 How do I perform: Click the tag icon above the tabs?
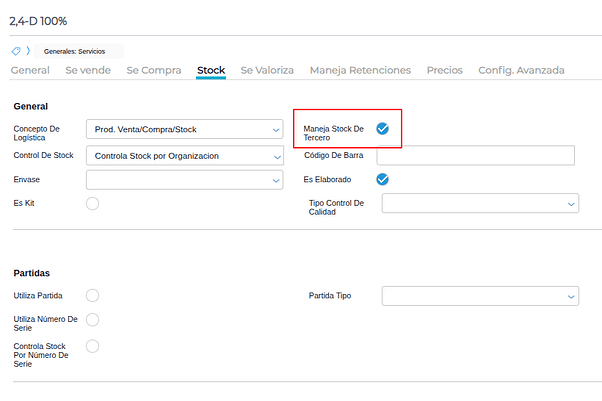[16, 51]
